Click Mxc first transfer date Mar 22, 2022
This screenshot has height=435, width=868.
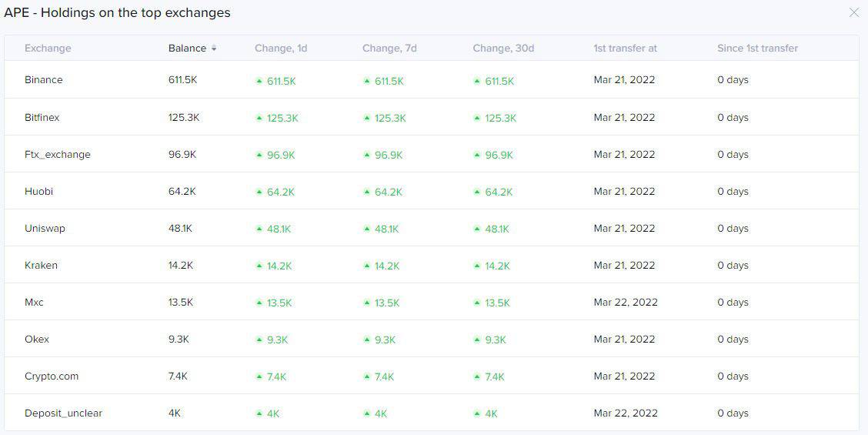[626, 302]
